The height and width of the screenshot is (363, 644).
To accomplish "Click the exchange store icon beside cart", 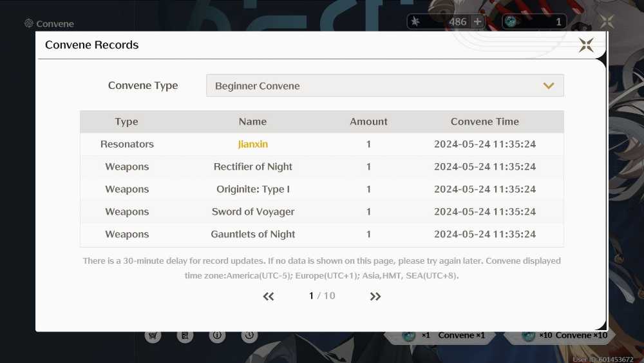I will (185, 335).
